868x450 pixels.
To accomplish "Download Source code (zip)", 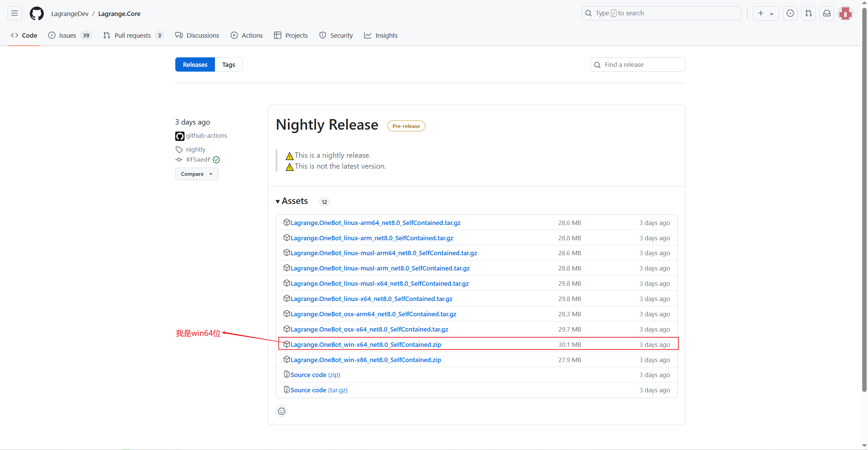I will point(315,375).
